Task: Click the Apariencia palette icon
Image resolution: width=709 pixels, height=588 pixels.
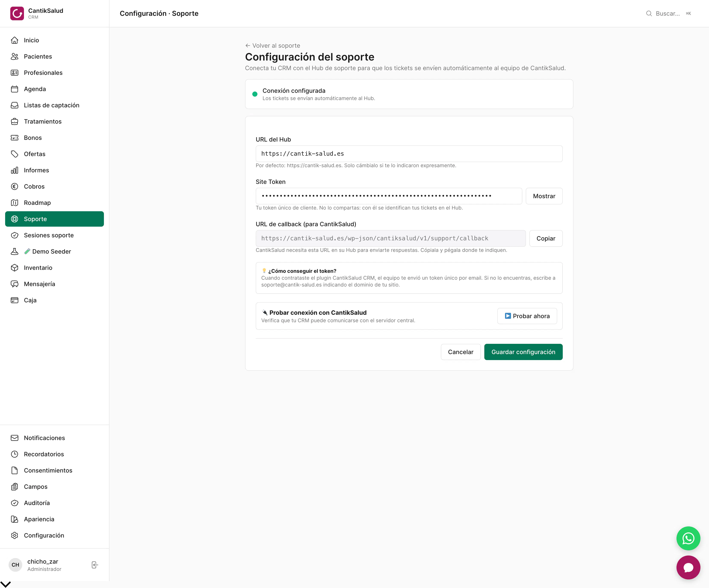Action: [15, 519]
